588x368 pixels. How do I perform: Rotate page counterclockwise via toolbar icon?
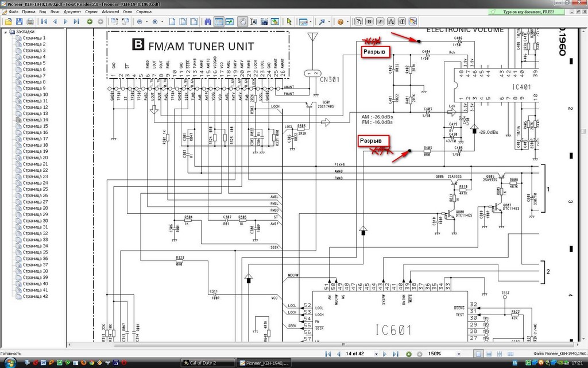(x=126, y=22)
